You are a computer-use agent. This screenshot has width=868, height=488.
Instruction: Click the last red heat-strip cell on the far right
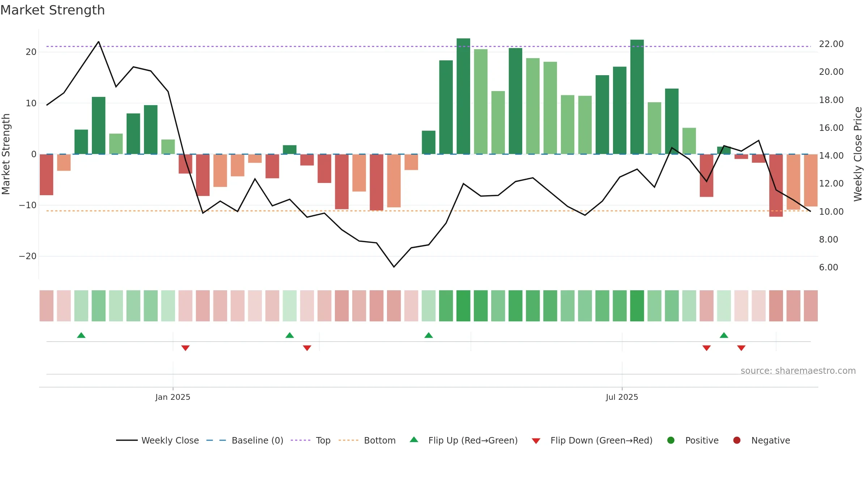pyautogui.click(x=811, y=306)
